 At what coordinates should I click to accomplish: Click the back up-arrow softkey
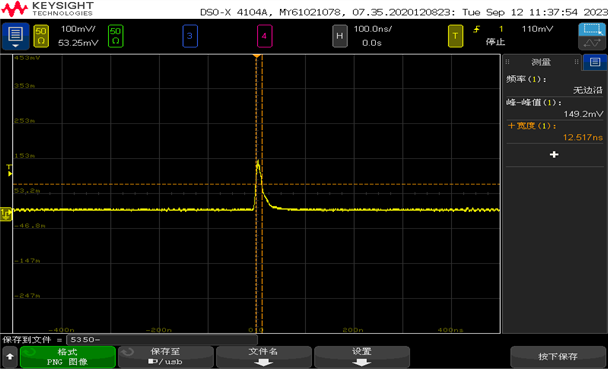[10, 356]
